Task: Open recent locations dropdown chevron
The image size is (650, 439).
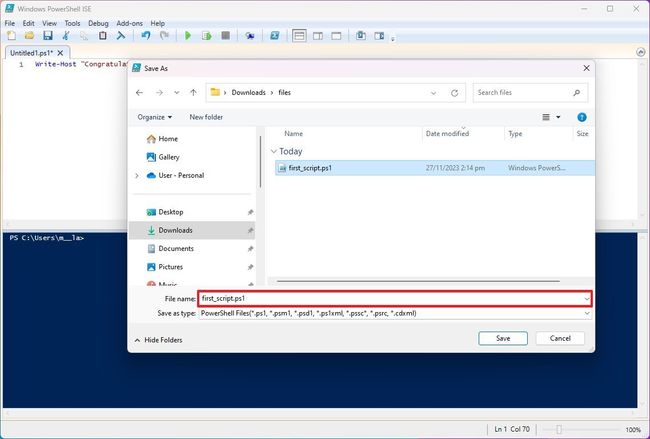Action: pos(177,92)
